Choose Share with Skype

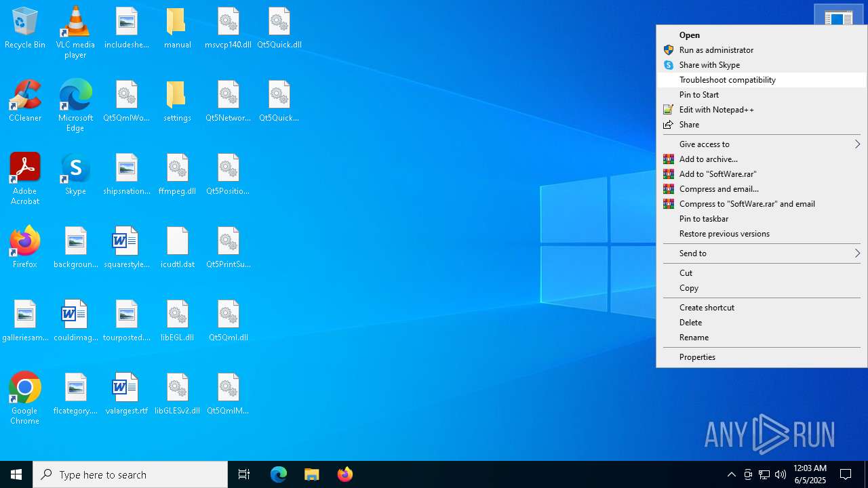pyautogui.click(x=762, y=65)
